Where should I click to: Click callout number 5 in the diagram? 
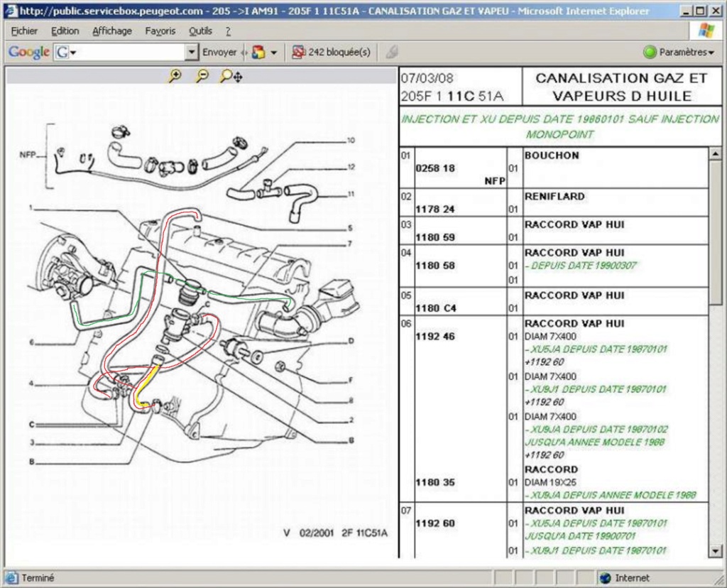point(351,228)
